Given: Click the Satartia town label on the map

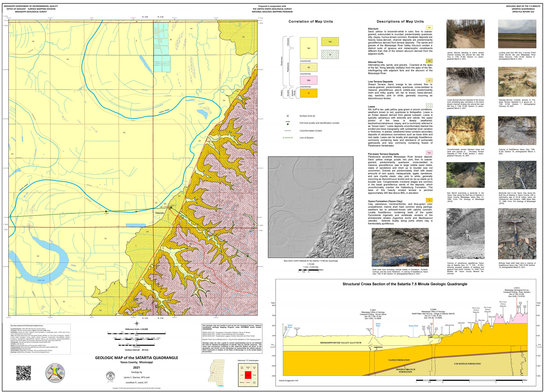Looking at the screenshot, I should coord(159,213).
